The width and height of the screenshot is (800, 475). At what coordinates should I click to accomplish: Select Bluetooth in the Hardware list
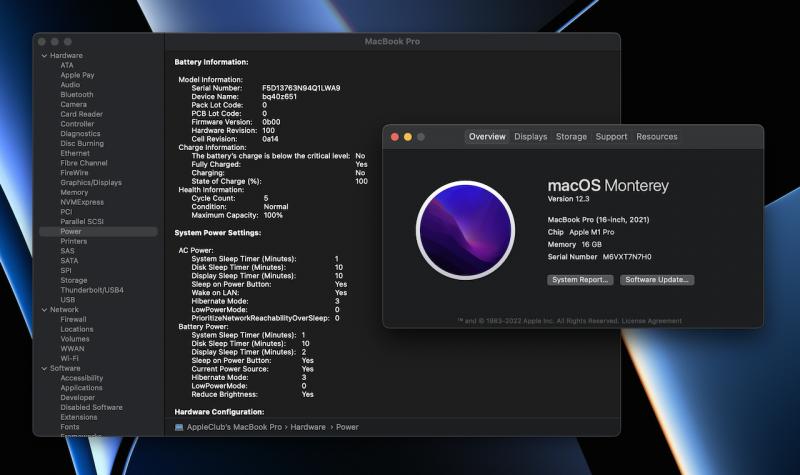click(77, 95)
